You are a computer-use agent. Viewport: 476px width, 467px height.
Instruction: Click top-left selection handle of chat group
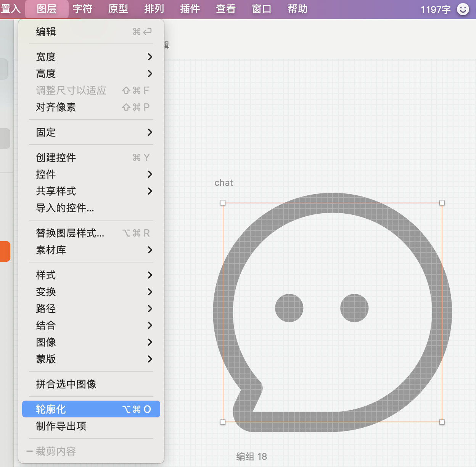coord(223,203)
